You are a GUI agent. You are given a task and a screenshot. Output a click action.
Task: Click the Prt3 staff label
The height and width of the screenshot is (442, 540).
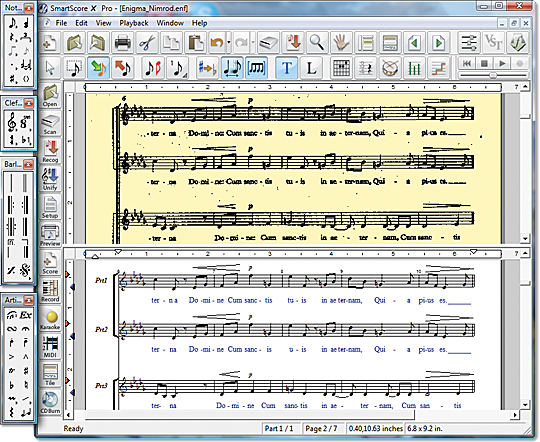(x=101, y=386)
